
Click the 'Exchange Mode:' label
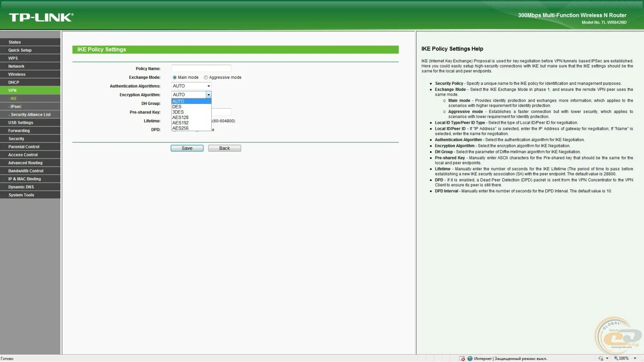pos(145,78)
